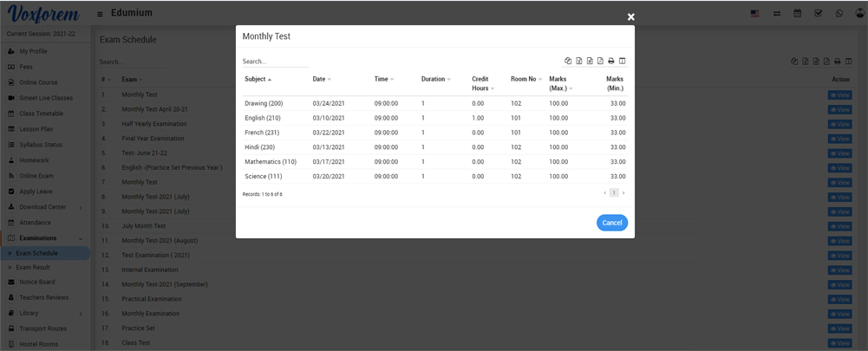Close the Monthly Test dialog with X
The image size is (868, 351).
(630, 17)
